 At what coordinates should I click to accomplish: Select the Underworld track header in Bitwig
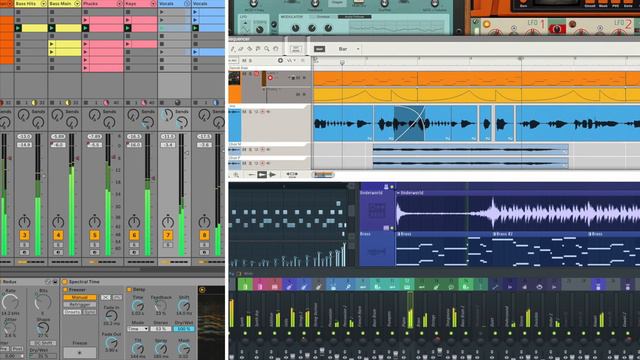[377, 210]
